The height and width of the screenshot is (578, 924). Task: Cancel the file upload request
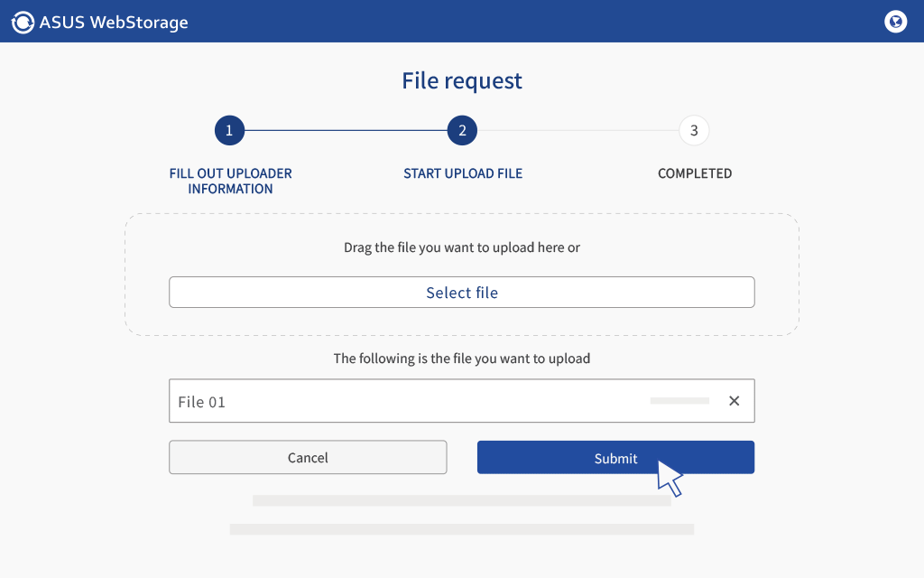[308, 457]
